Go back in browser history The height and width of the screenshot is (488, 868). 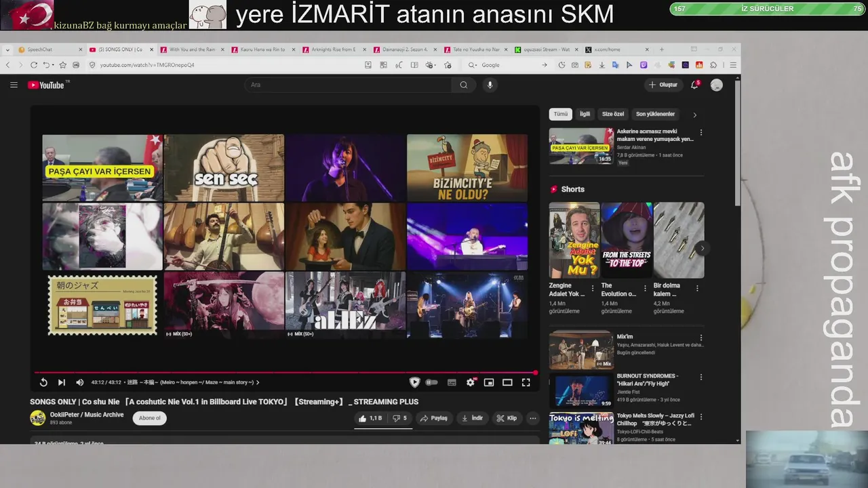coord(8,65)
